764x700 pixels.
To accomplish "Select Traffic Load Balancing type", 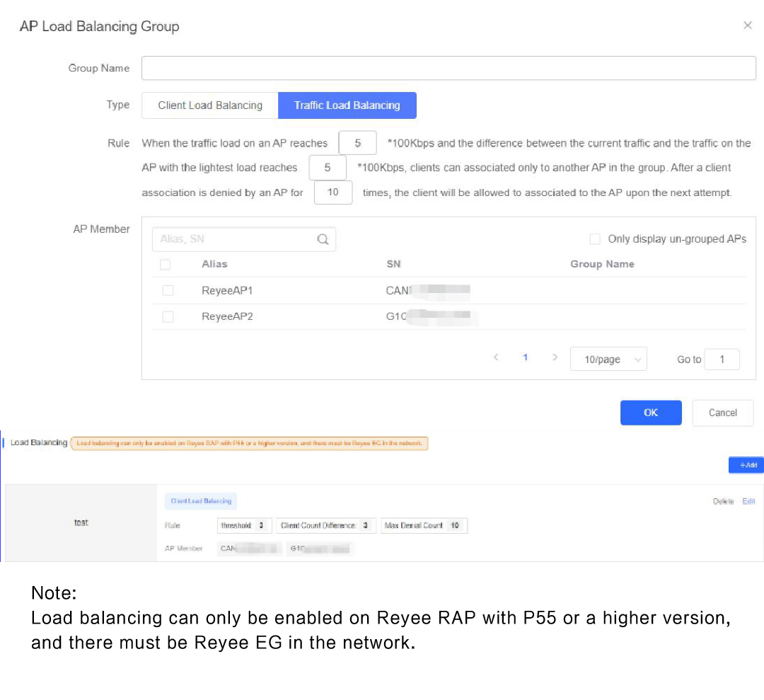I will [x=347, y=105].
